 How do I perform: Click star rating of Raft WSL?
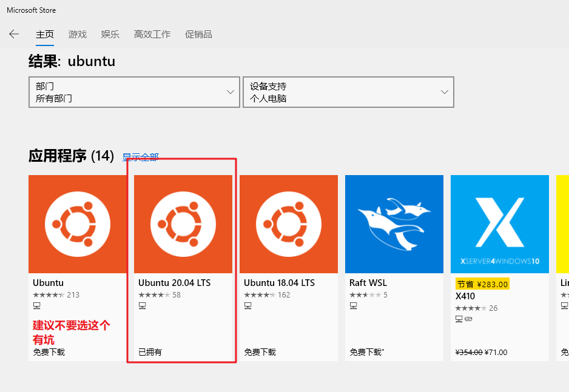[365, 295]
